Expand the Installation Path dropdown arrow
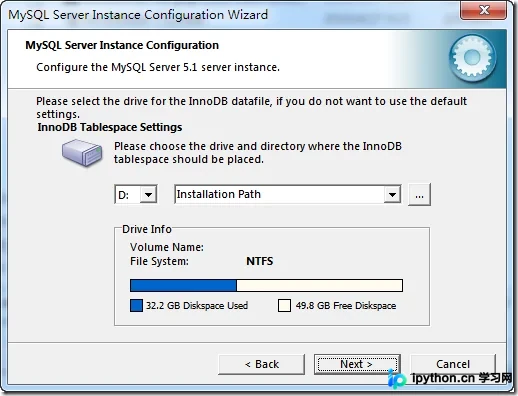 pos(392,194)
